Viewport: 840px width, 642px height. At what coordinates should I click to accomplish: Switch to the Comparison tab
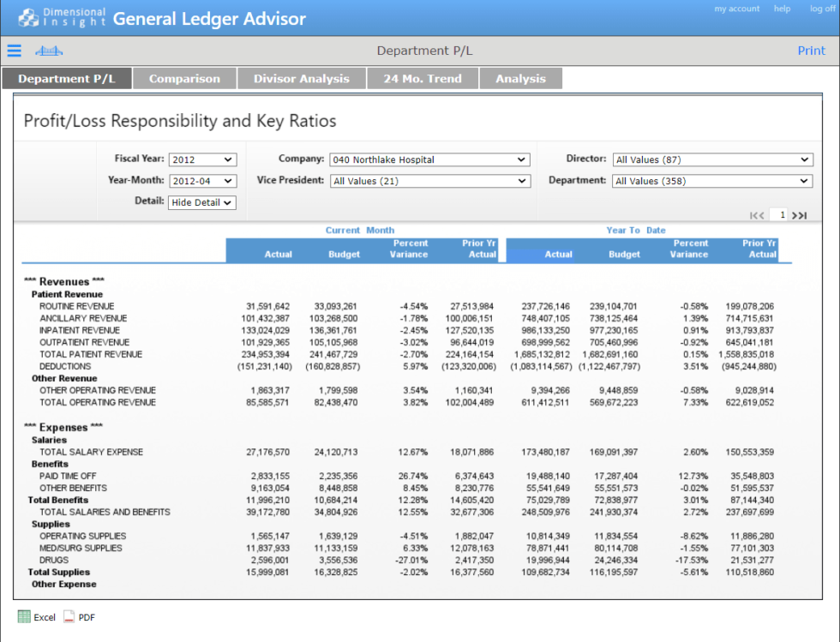pyautogui.click(x=184, y=77)
